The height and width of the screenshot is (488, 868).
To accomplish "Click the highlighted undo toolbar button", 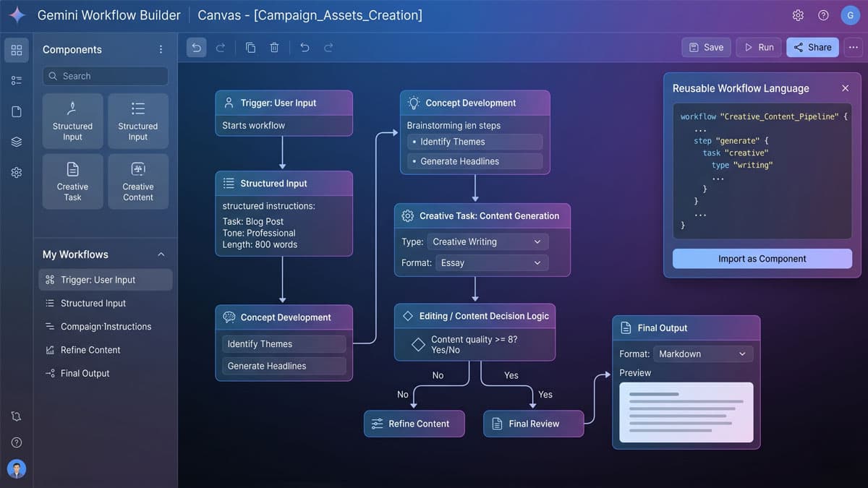I will 197,47.
